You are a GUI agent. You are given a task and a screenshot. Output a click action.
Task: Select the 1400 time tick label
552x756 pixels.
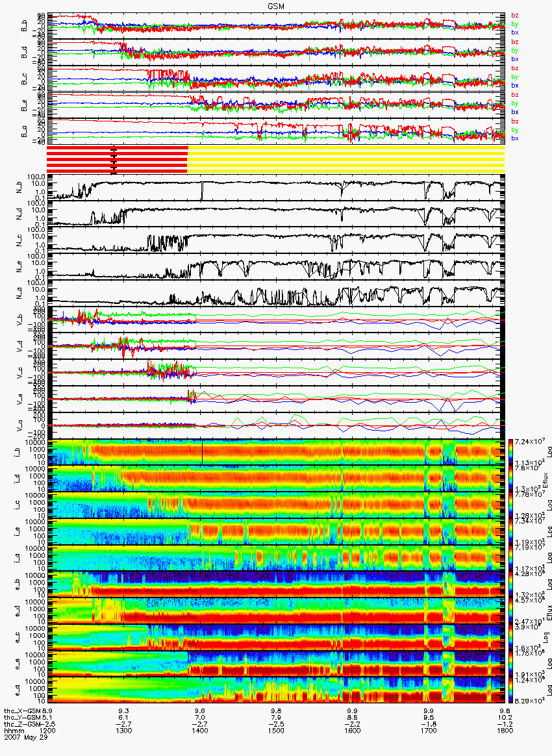(199, 731)
